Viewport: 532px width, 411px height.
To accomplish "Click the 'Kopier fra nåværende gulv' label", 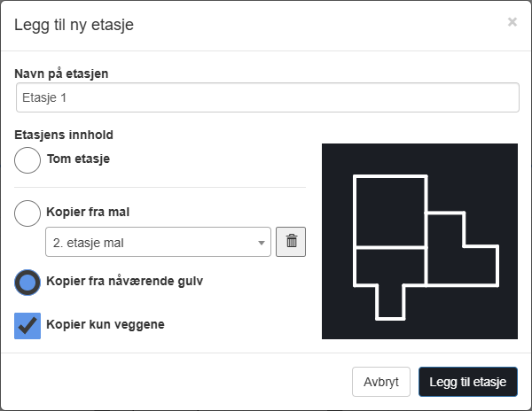I will [123, 282].
